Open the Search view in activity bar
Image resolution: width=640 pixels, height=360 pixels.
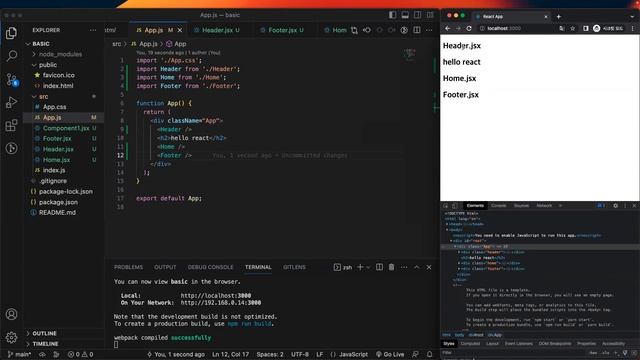point(11,56)
